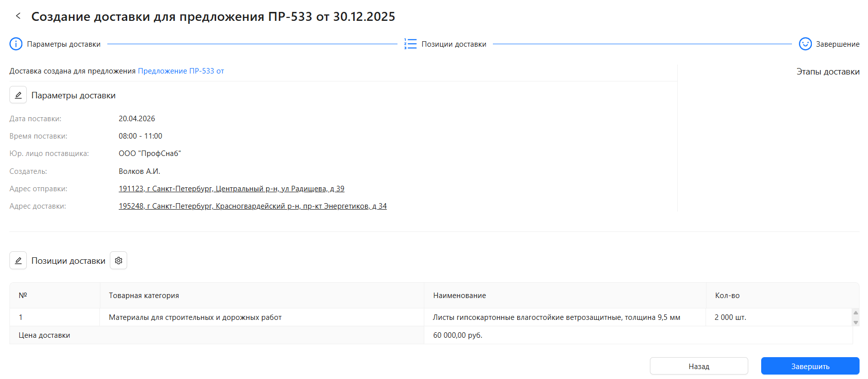Click the Завершить button
Image resolution: width=868 pixels, height=379 pixels.
click(810, 366)
